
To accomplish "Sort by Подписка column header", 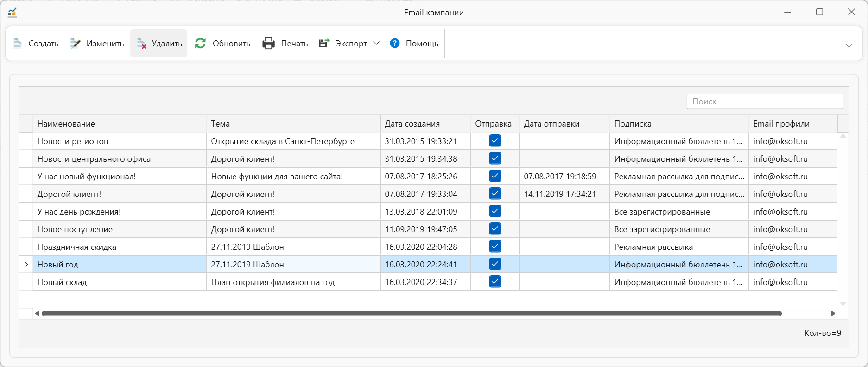I will coord(679,124).
